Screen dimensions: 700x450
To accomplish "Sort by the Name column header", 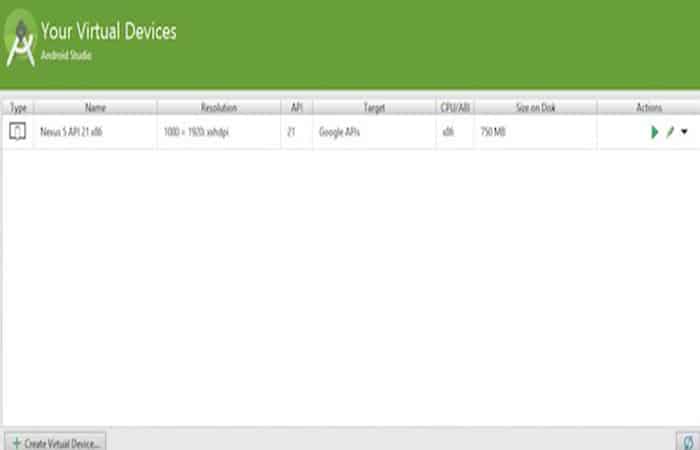I will (95, 108).
